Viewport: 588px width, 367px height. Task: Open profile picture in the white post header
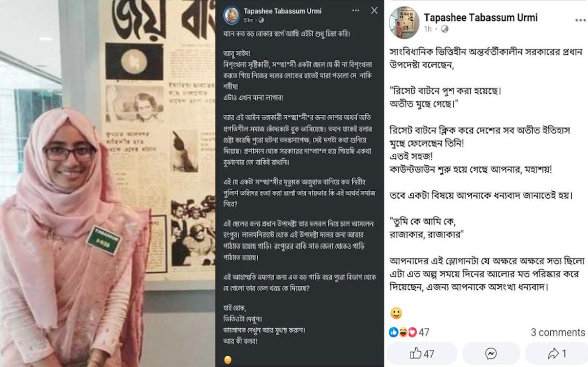click(404, 23)
